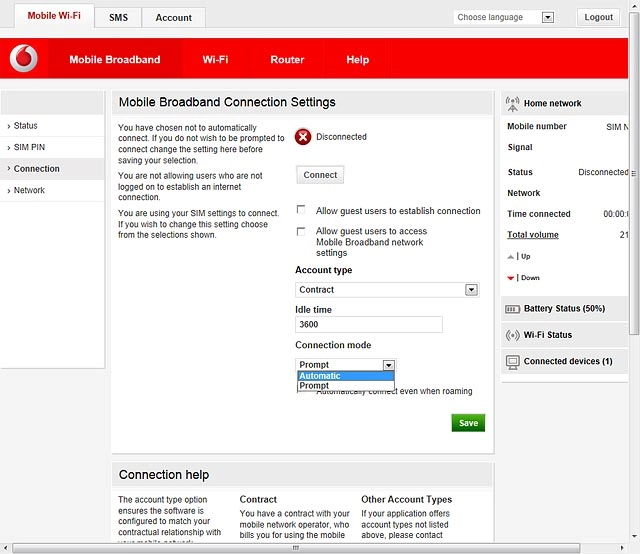Click the Vodafone logo icon
Viewport: 640px width, 554px height.
click(x=24, y=58)
